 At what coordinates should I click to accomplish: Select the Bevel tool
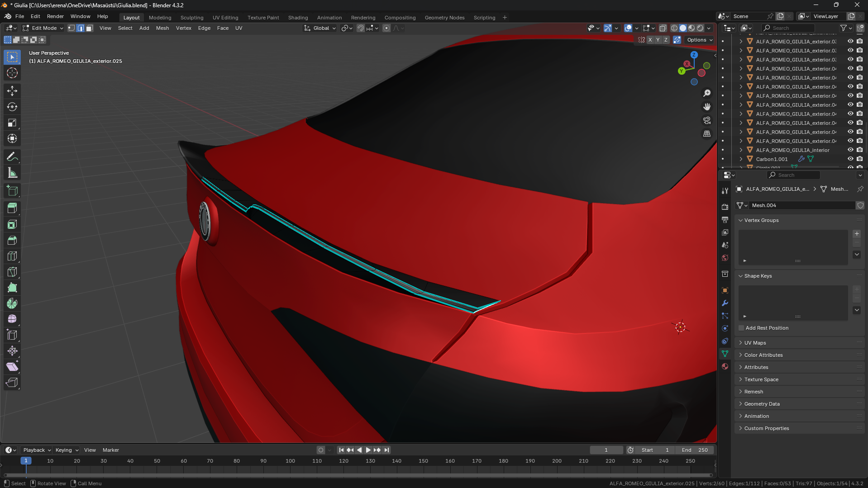(12, 240)
